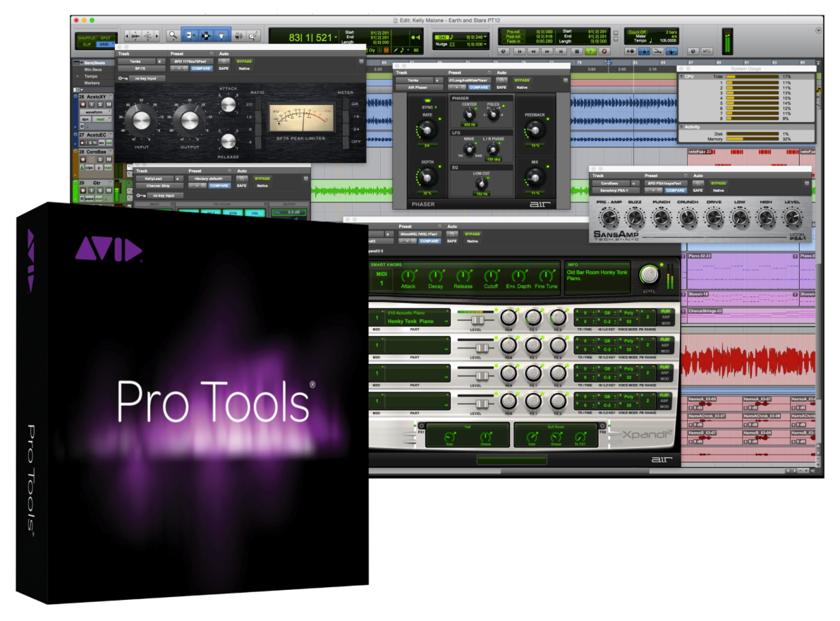Mute the CoroBas track

click(x=108, y=159)
